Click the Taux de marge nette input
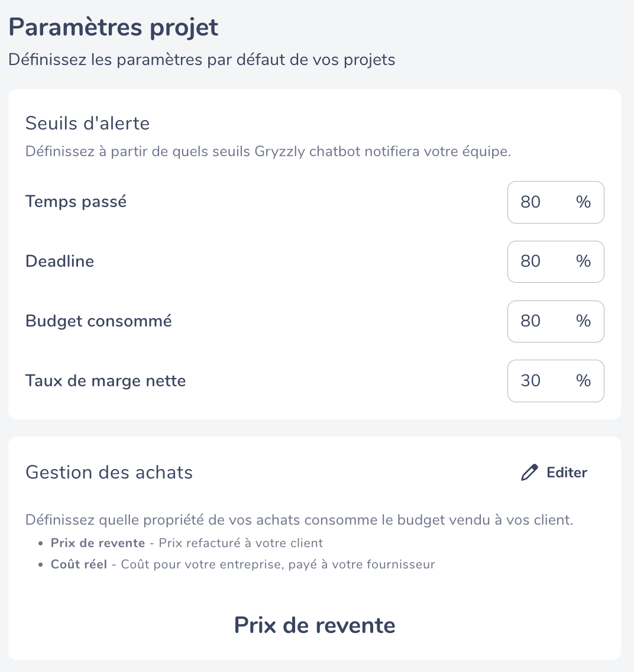The width and height of the screenshot is (634, 672). 555,381
